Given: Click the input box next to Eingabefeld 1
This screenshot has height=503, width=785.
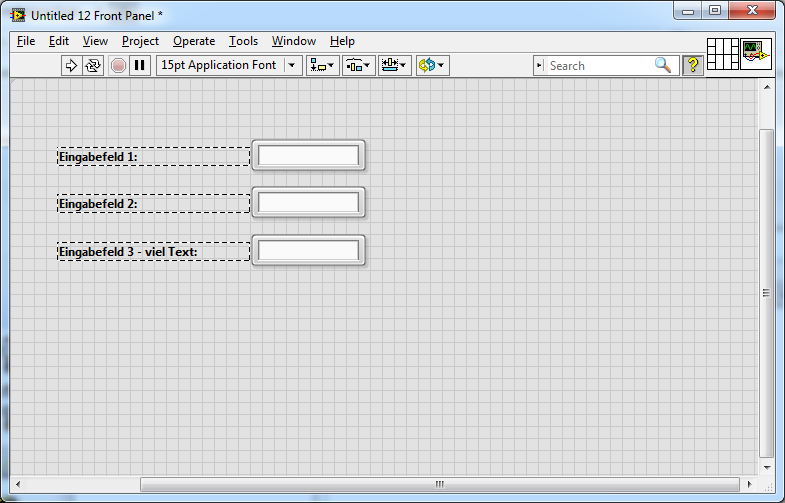Looking at the screenshot, I should (x=308, y=155).
